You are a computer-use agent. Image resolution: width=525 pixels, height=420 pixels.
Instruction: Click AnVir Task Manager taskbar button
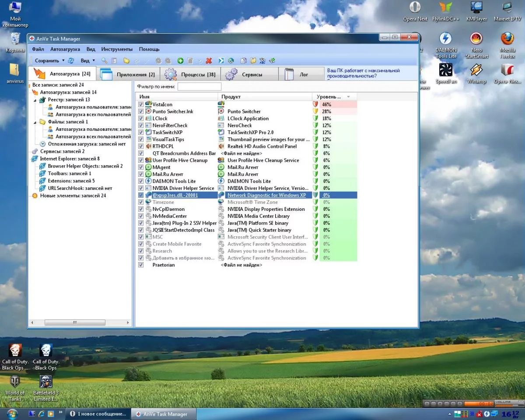(x=164, y=414)
